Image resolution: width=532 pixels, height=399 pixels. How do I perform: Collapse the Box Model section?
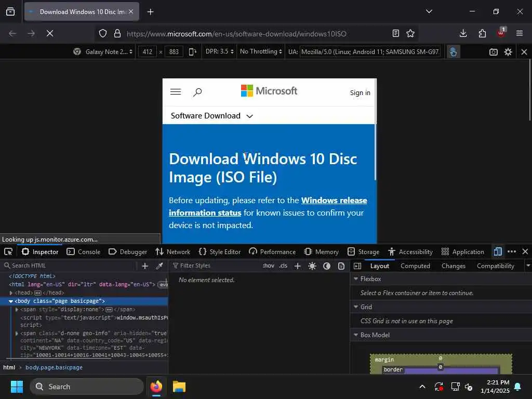[x=356, y=335]
